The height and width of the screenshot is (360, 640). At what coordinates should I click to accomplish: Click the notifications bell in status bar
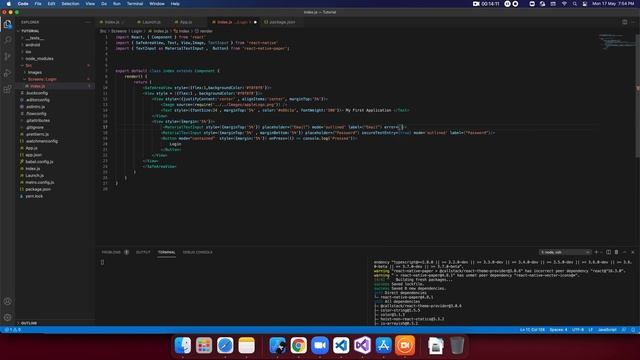coord(633,330)
